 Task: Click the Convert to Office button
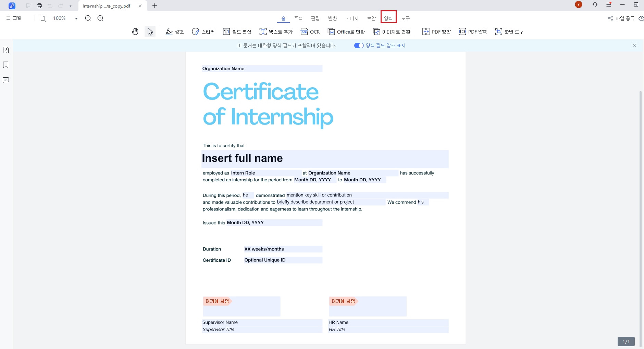click(346, 32)
